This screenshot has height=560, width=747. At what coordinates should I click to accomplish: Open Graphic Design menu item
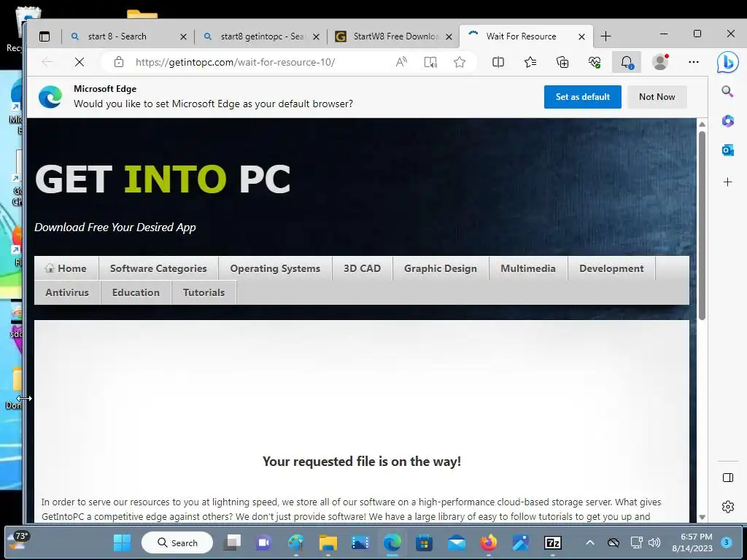[441, 268]
